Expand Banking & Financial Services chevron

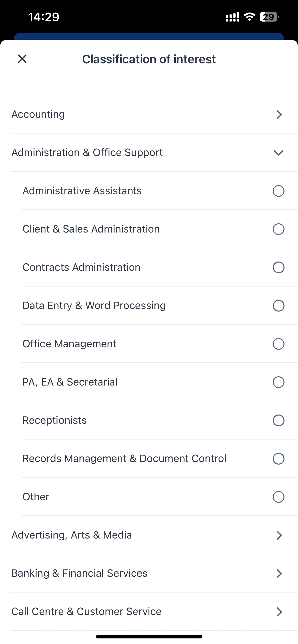click(279, 573)
